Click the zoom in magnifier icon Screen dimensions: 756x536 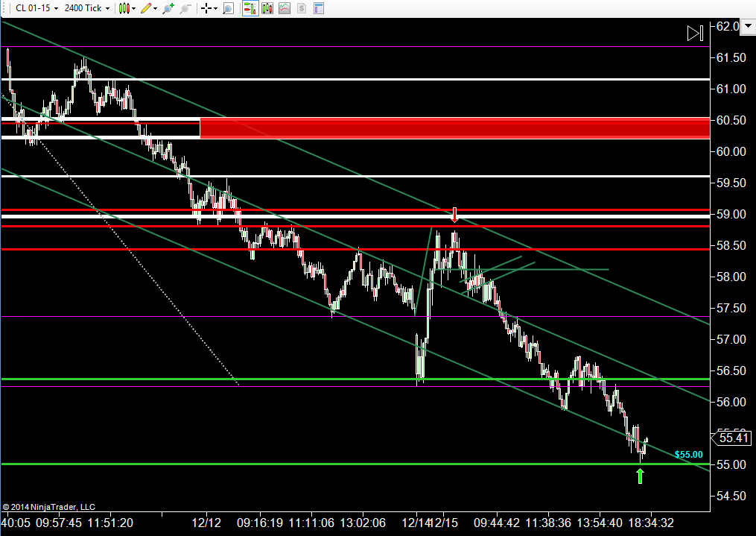tap(168, 8)
